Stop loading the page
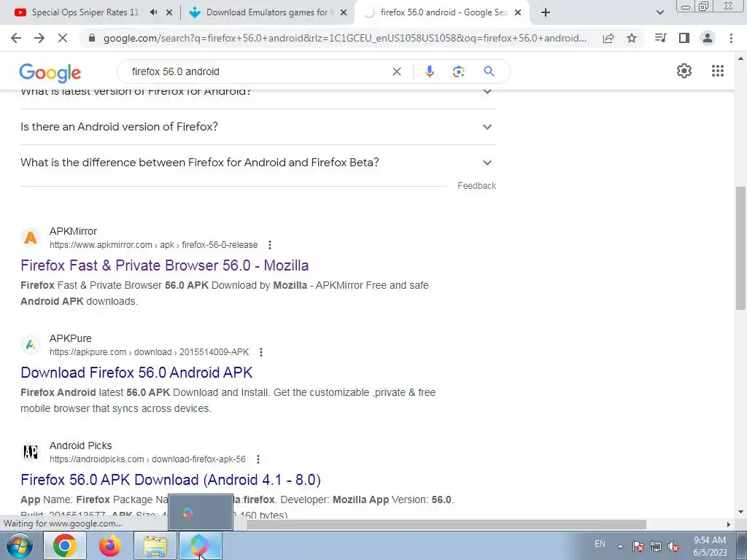 click(63, 38)
